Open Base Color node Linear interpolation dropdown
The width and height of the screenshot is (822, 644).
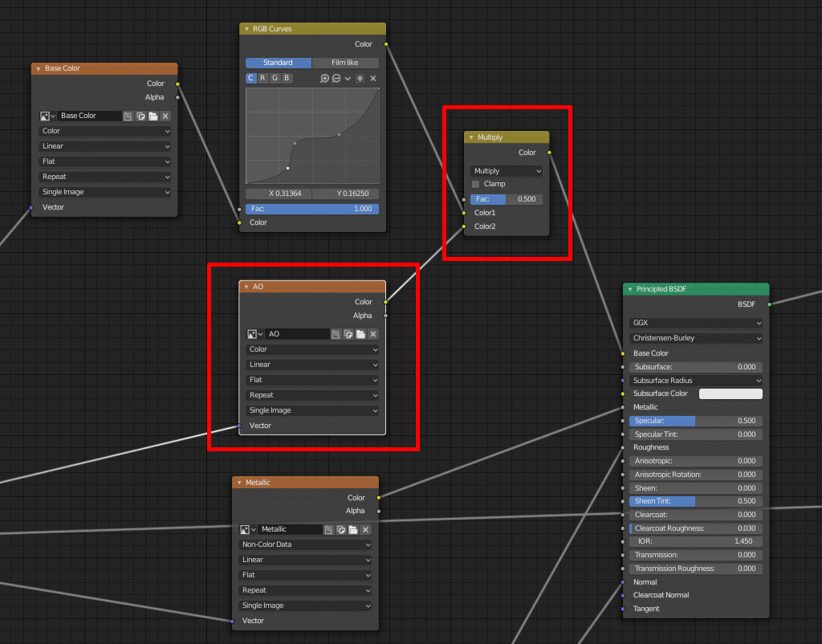tap(105, 146)
